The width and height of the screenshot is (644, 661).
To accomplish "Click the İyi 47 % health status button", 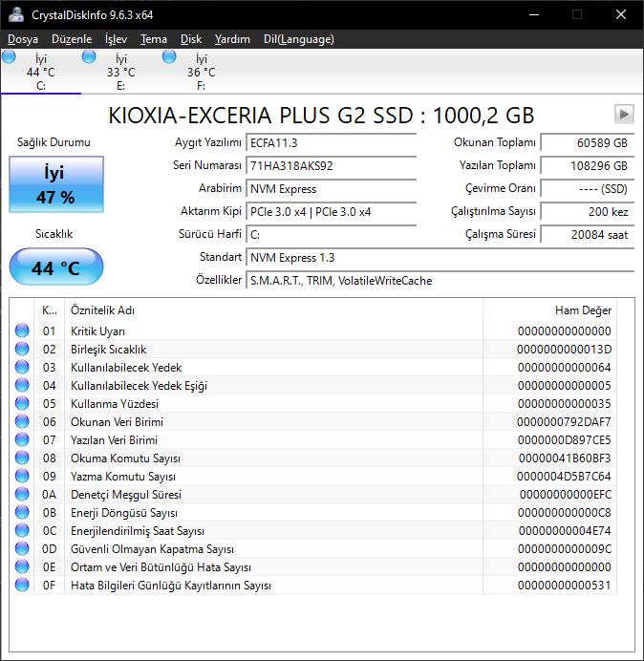I will (56, 184).
